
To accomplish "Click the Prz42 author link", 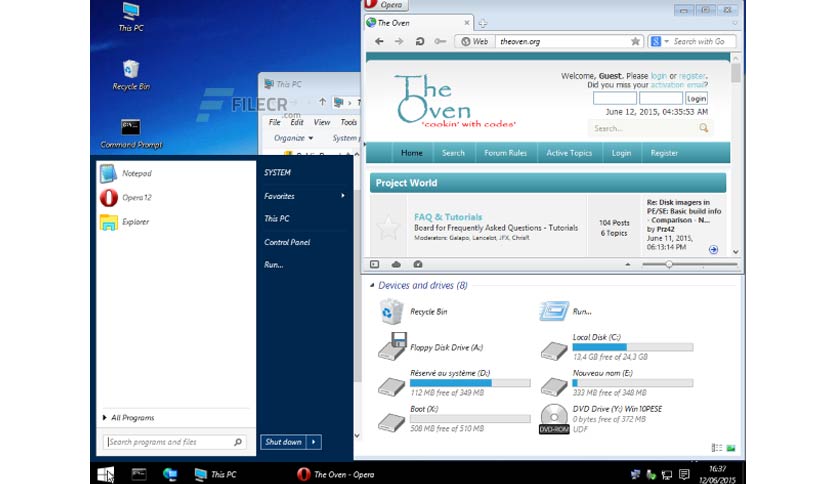I will click(665, 229).
